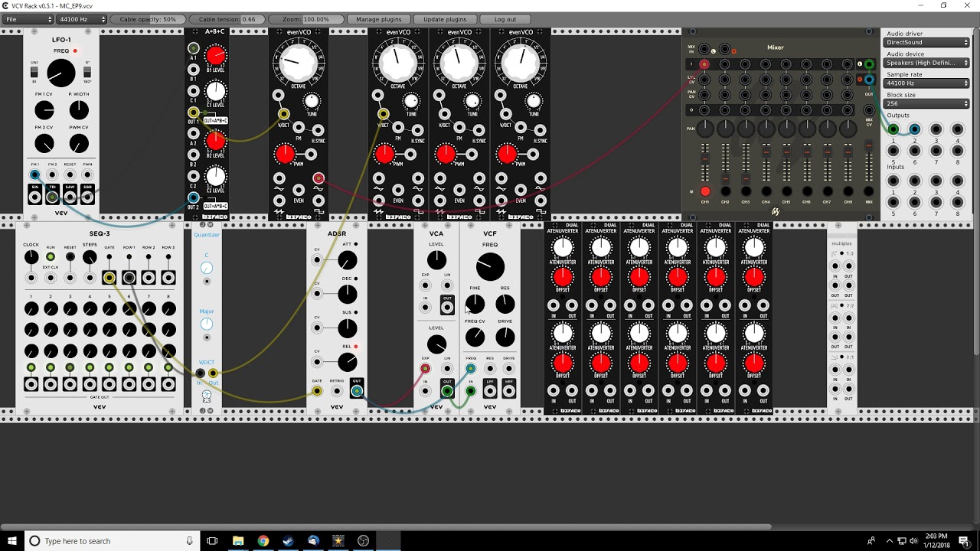Click the SEQ-3 CLOCK knob
The height and width of the screenshot is (551, 980).
(31, 258)
